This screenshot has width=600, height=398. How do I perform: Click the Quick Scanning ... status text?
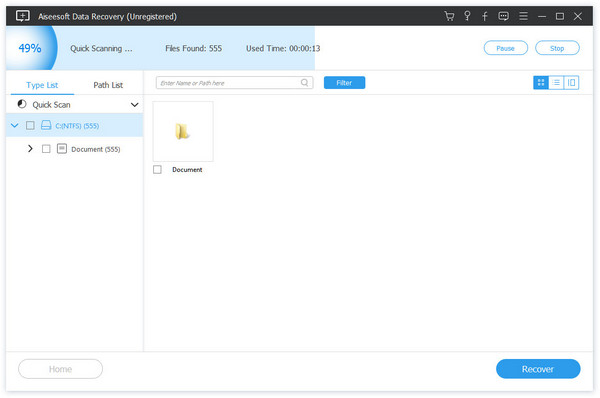(101, 48)
